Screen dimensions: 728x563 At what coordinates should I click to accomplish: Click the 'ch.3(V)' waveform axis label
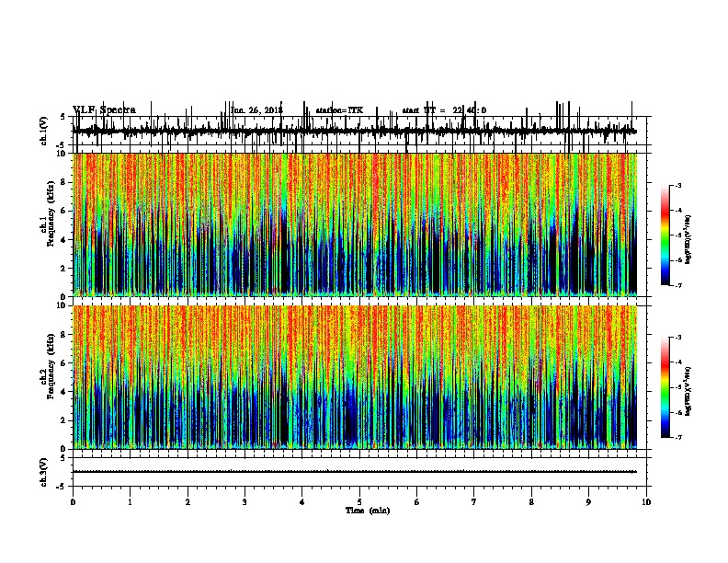coord(44,472)
